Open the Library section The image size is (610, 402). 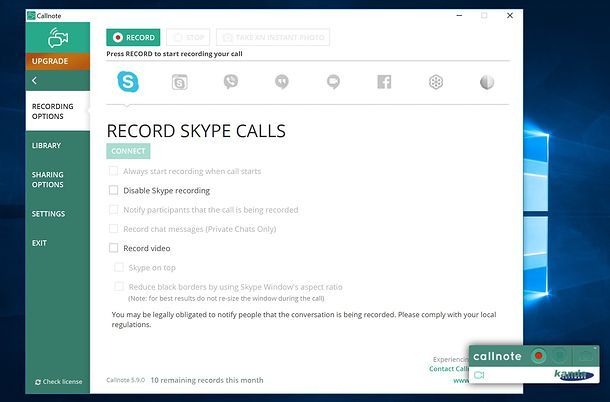coord(46,146)
